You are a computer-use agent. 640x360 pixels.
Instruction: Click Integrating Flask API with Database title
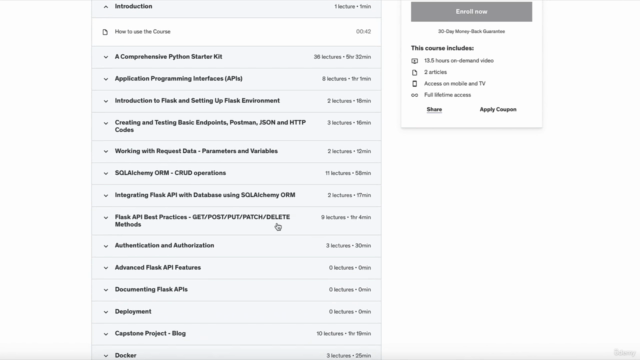click(x=205, y=195)
